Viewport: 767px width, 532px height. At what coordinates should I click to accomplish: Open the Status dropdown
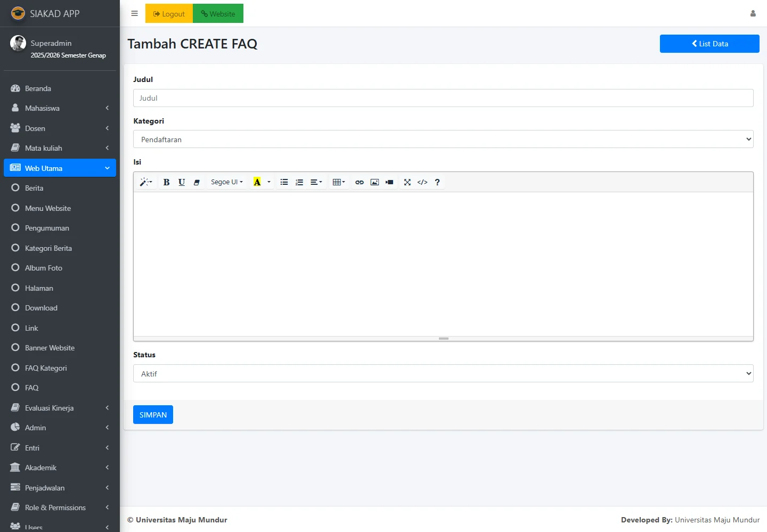click(x=443, y=374)
